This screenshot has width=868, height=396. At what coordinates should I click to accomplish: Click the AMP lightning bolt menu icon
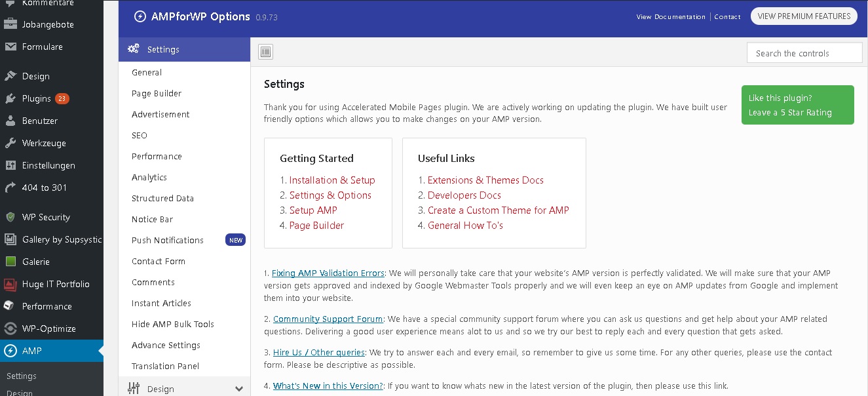tap(10, 351)
